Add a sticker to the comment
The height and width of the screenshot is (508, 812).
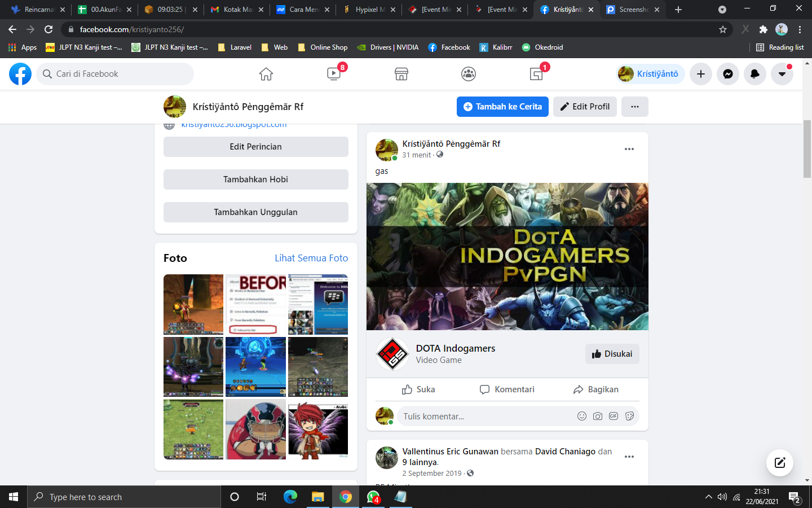tap(629, 416)
